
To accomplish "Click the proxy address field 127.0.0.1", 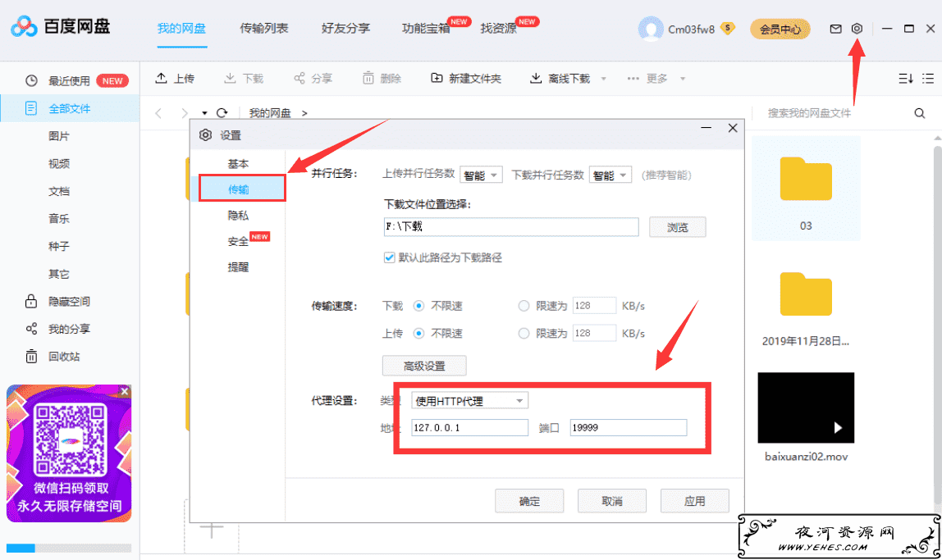I will tap(470, 427).
